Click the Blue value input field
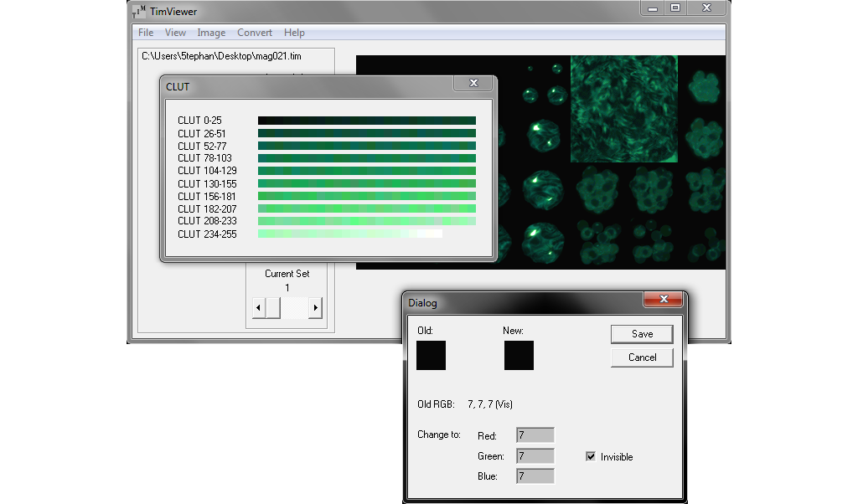 click(535, 476)
